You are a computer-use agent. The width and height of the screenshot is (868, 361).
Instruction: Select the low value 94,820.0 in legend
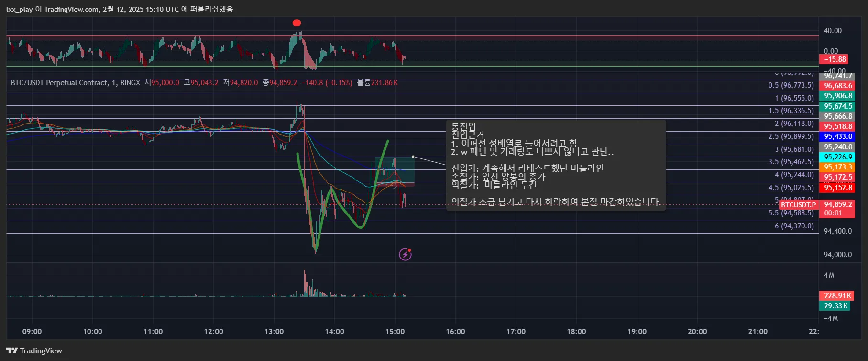tap(244, 83)
